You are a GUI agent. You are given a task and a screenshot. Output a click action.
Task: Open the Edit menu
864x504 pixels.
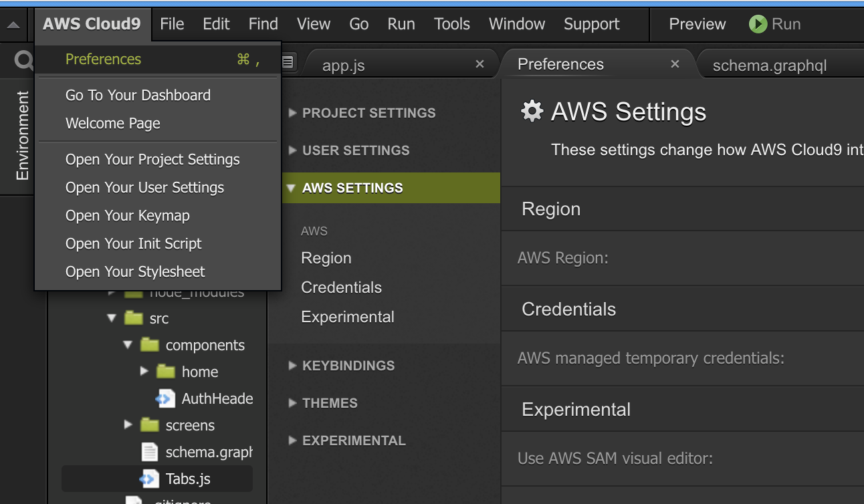point(216,25)
